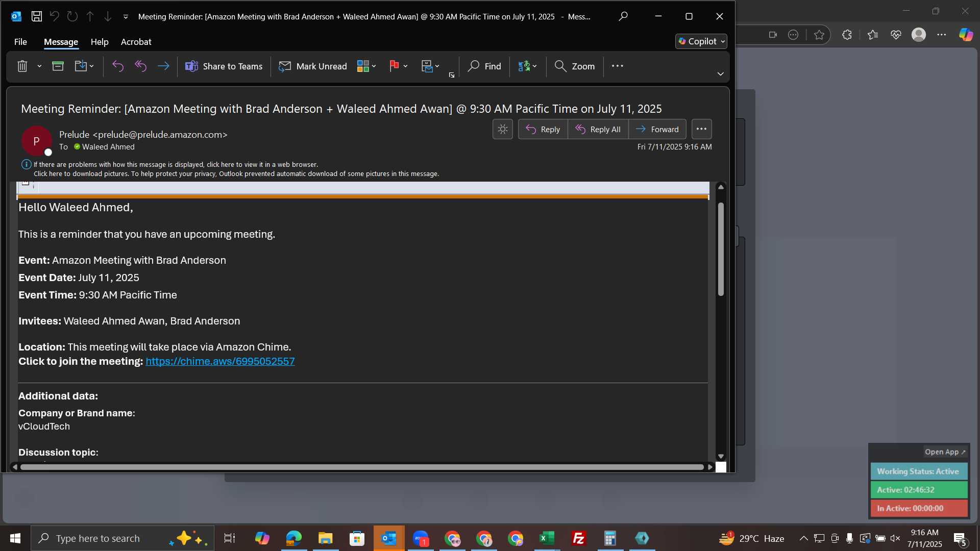Expand the Delete options arrow

click(x=39, y=66)
